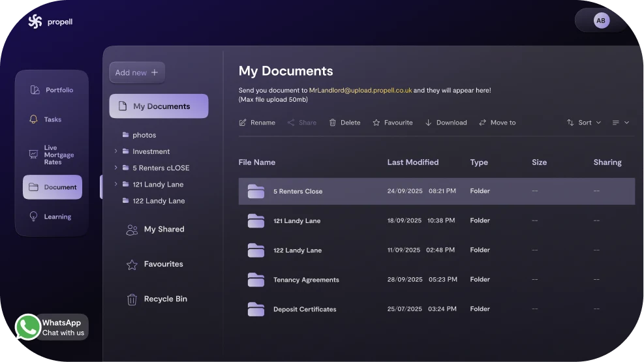Expand the Investment folder chevron
The height and width of the screenshot is (362, 644).
[116, 151]
